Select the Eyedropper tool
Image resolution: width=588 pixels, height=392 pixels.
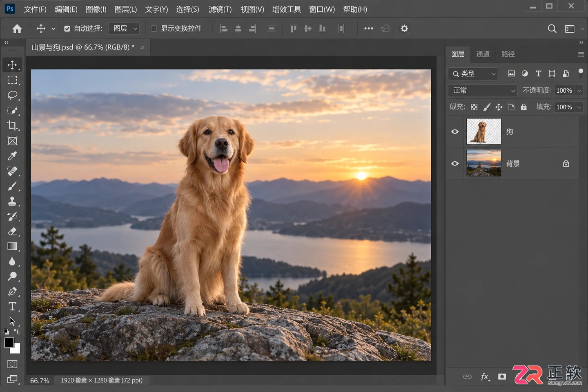[12, 156]
